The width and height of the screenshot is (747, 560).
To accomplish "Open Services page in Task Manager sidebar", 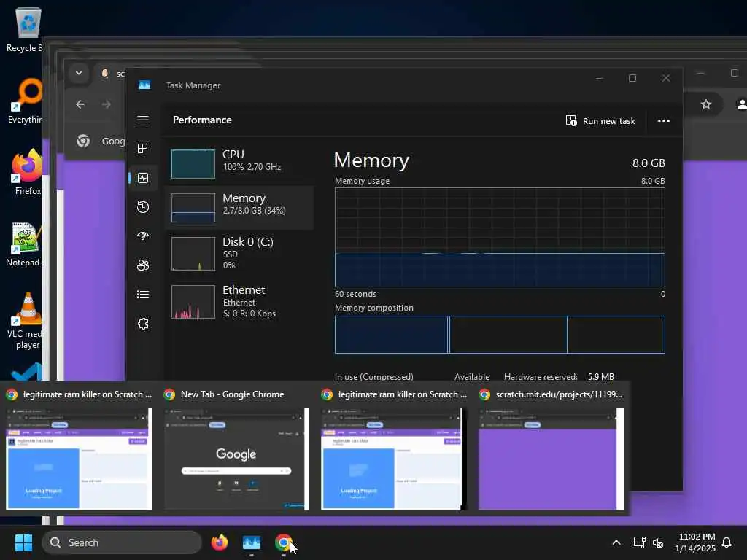I will [x=143, y=324].
